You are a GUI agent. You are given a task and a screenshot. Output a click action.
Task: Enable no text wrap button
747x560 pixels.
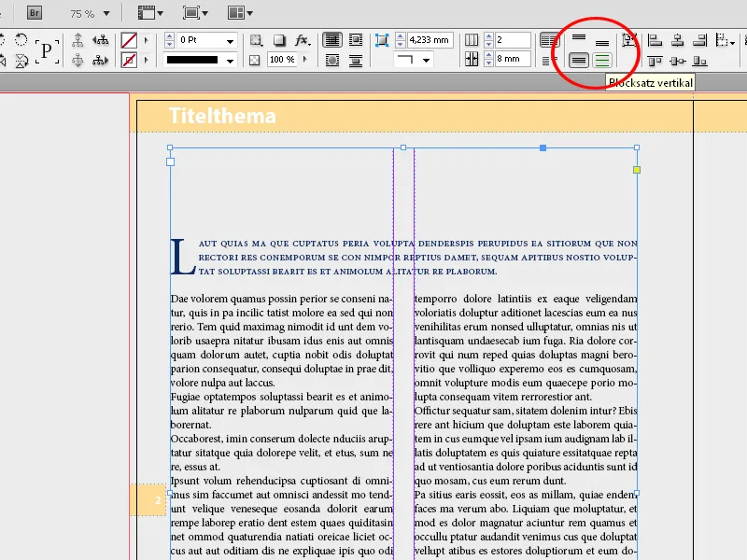click(x=332, y=40)
